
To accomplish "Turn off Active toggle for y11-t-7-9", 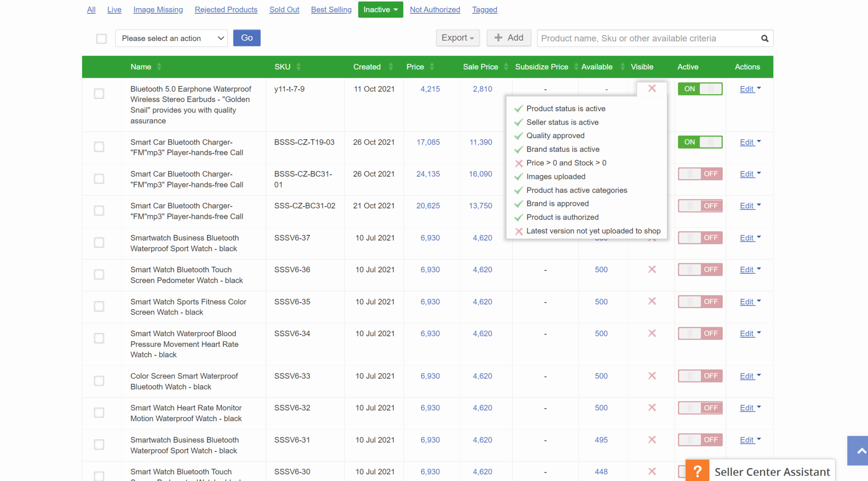I will click(700, 89).
